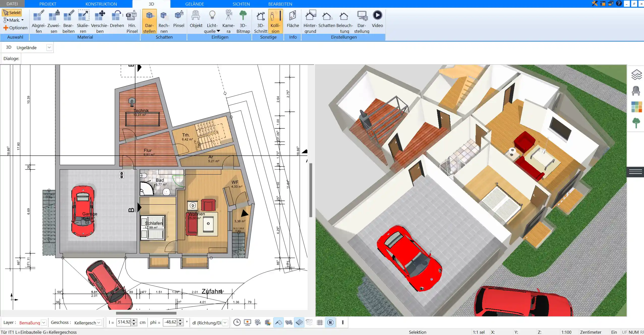Open the 3D-Schnitt tool
The width and height of the screenshot is (644, 335).
(261, 21)
